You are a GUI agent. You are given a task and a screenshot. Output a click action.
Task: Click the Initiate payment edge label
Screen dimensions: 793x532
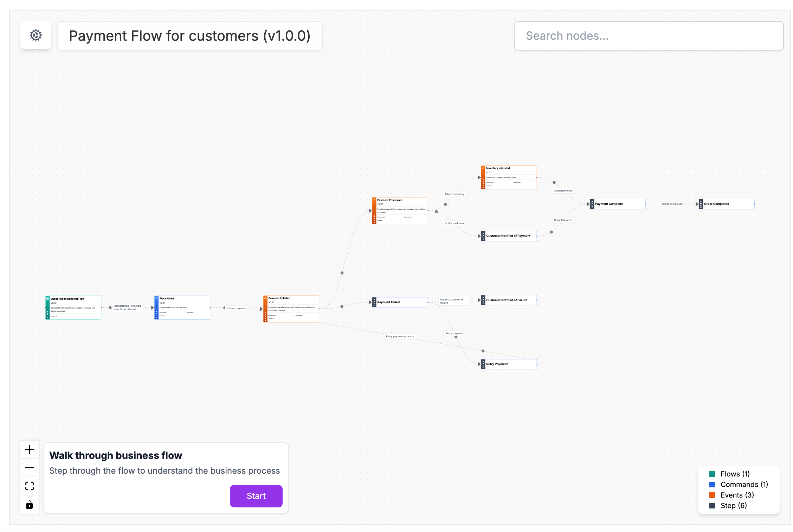[x=237, y=308]
